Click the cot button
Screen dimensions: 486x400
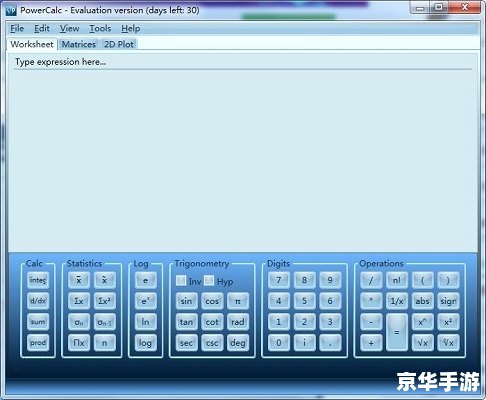[212, 322]
